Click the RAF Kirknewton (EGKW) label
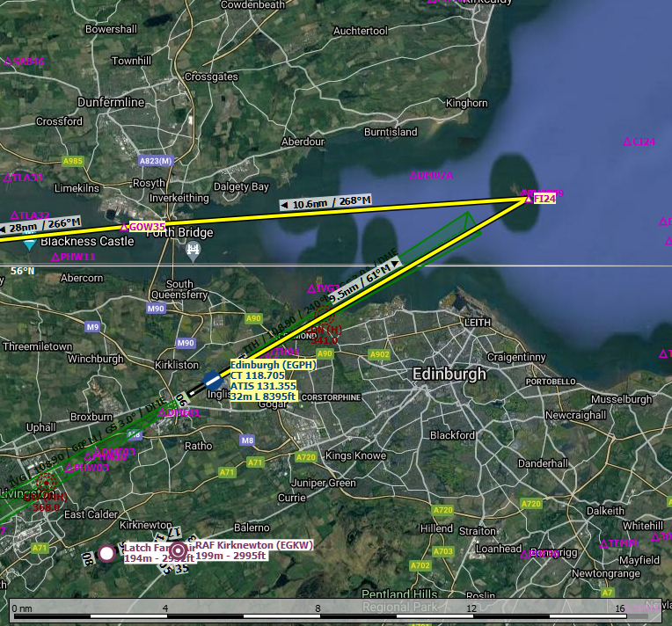The width and height of the screenshot is (672, 626). 254,545
